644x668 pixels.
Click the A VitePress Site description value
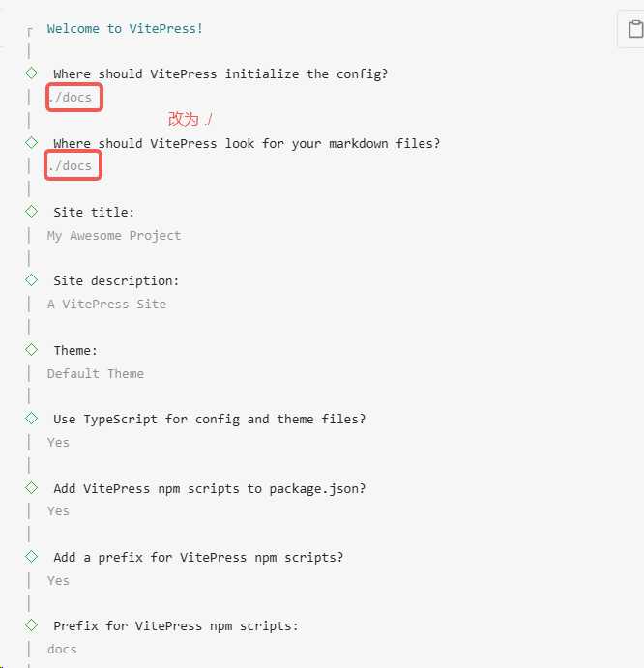[106, 305]
